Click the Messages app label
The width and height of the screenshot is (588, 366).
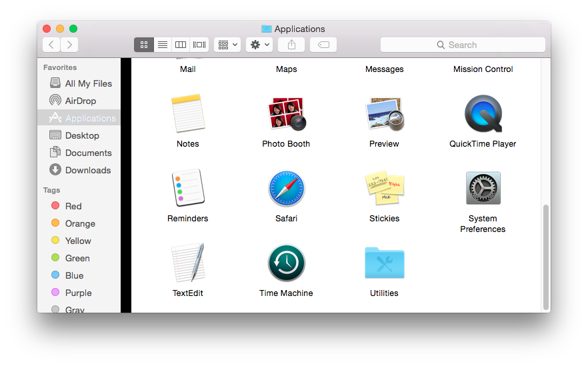point(385,69)
